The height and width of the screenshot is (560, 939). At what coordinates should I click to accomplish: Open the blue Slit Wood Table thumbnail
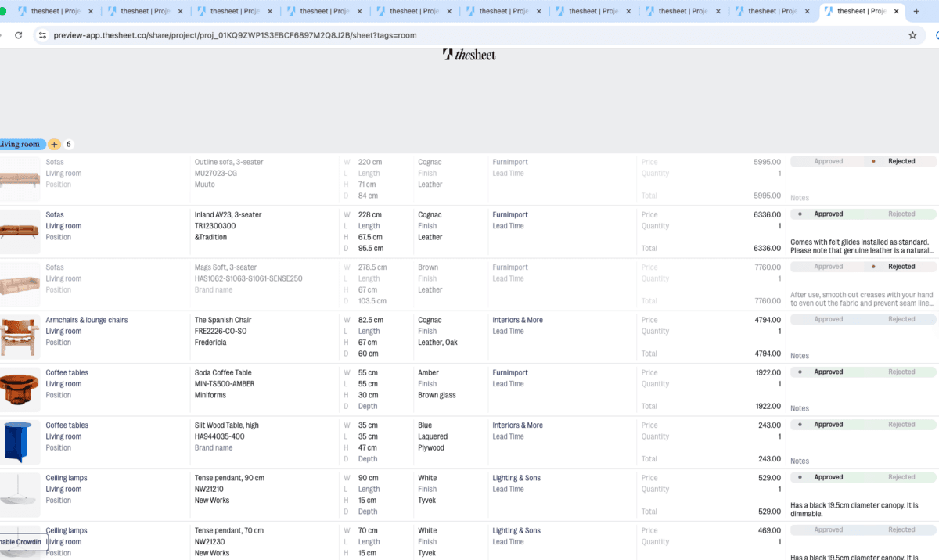(x=20, y=442)
